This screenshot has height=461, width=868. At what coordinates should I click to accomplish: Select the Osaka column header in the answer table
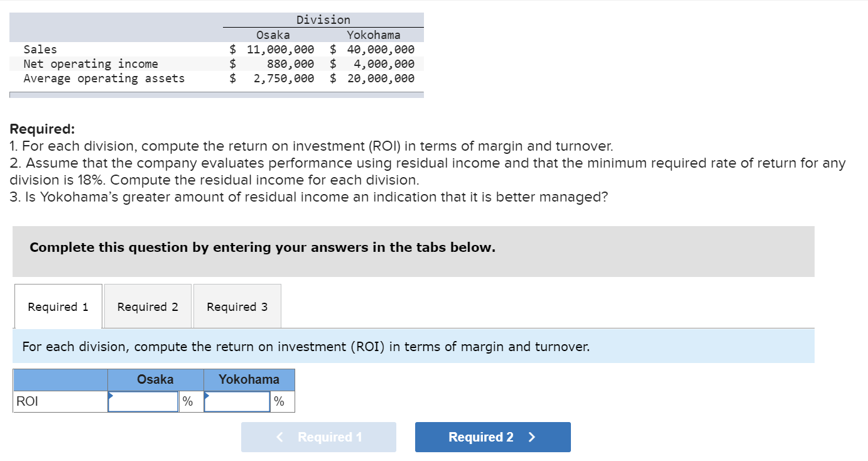[155, 379]
